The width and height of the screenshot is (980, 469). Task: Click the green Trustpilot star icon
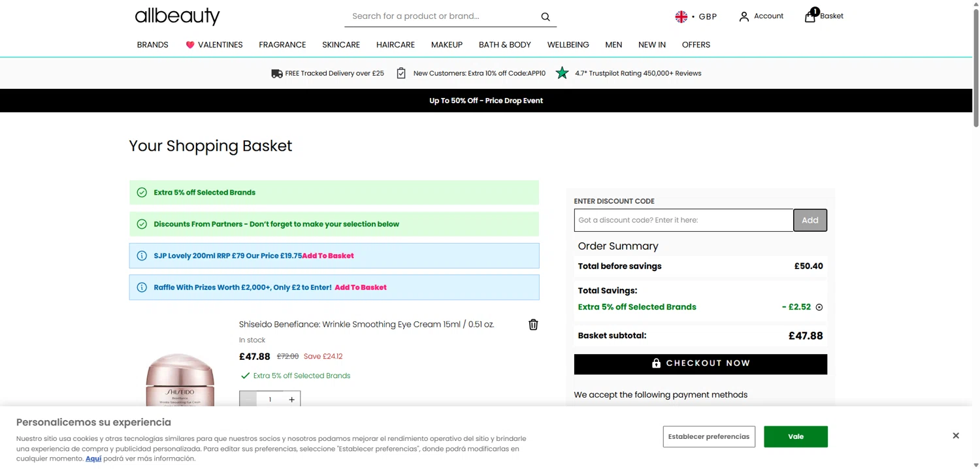(x=562, y=73)
